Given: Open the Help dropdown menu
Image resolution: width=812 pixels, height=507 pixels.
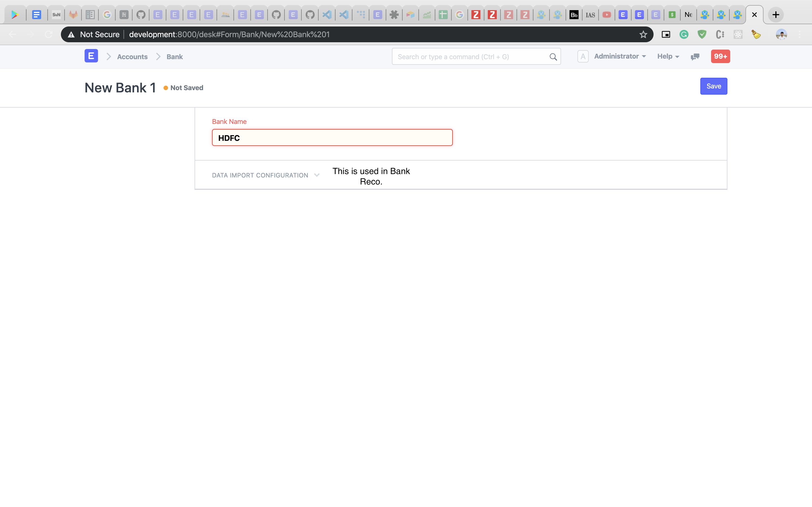Looking at the screenshot, I should [668, 56].
